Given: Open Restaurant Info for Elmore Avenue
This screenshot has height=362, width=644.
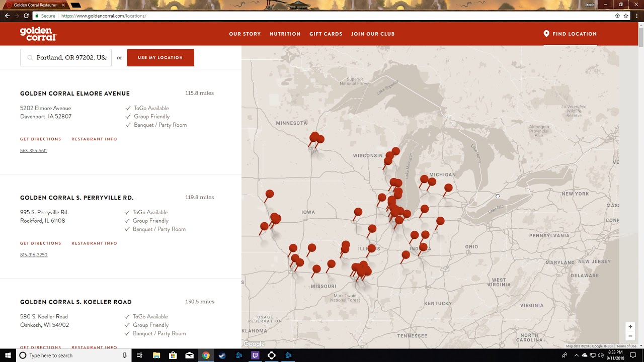Looking at the screenshot, I should point(94,139).
